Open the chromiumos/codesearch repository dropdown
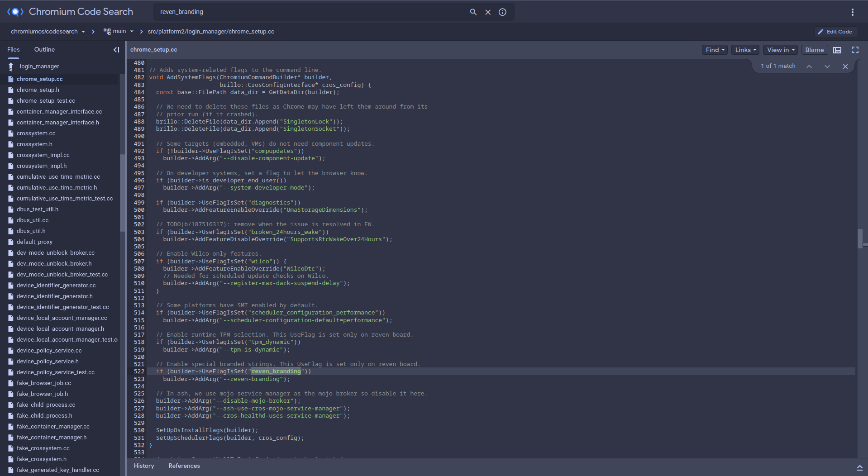This screenshot has width=868, height=476. pos(48,32)
